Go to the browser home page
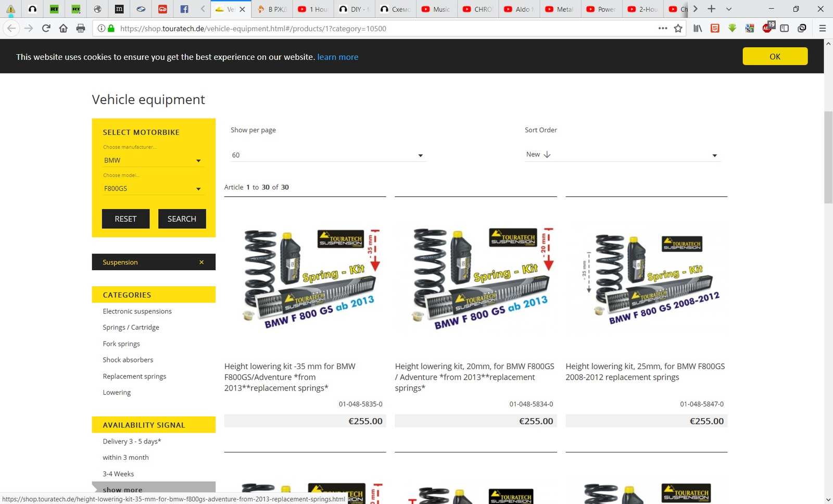Viewport: 833px width, 504px height. click(63, 29)
